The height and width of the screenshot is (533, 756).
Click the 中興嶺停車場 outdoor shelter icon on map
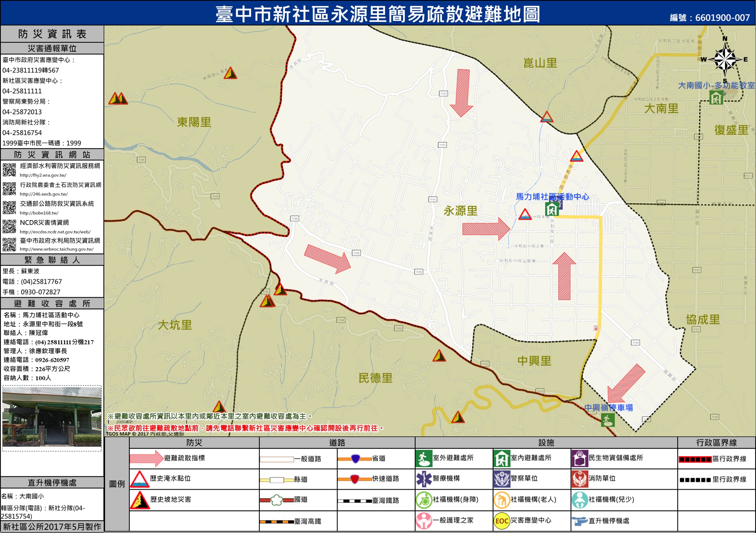click(607, 419)
